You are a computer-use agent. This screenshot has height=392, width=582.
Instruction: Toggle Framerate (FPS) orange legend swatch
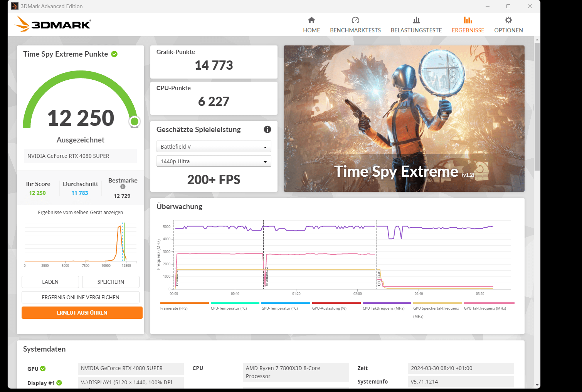pyautogui.click(x=184, y=303)
